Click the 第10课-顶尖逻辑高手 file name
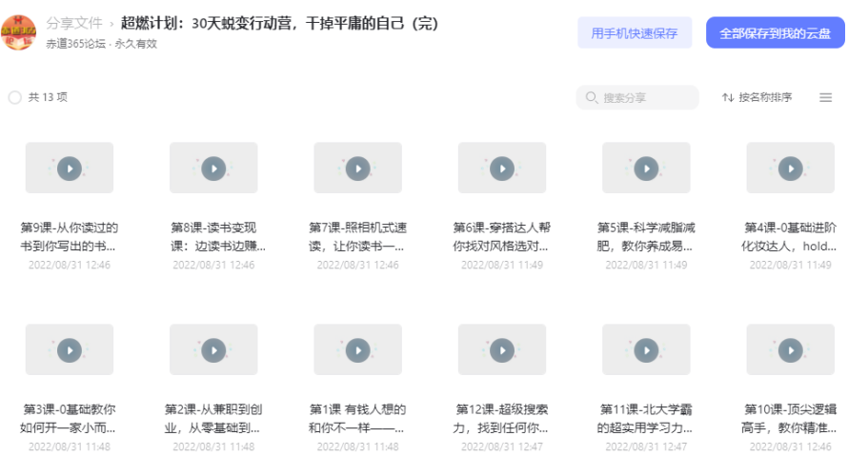Image resolution: width=868 pixels, height=476 pixels. click(x=789, y=419)
